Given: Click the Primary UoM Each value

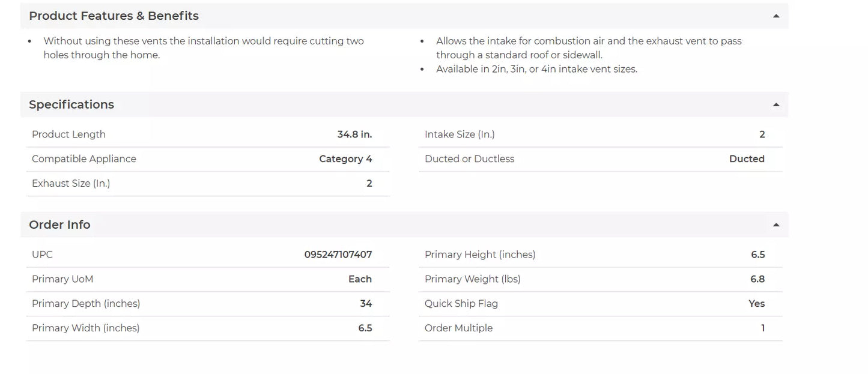Looking at the screenshot, I should [x=360, y=280].
